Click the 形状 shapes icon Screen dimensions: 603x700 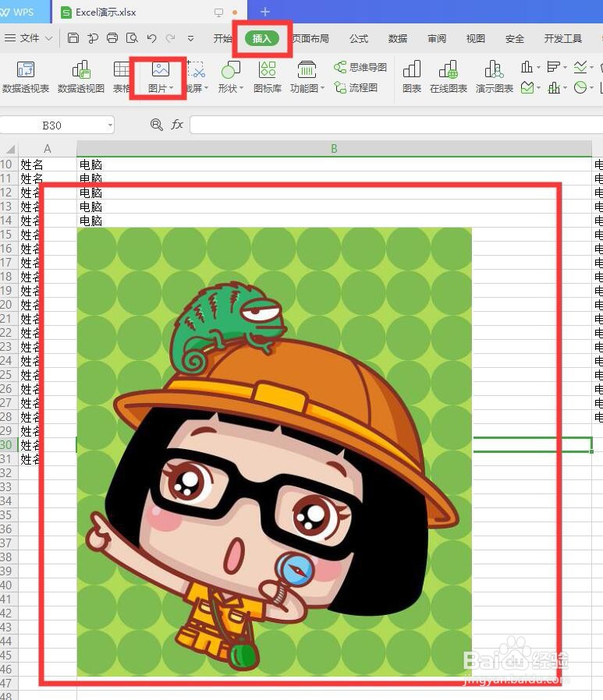pos(230,70)
